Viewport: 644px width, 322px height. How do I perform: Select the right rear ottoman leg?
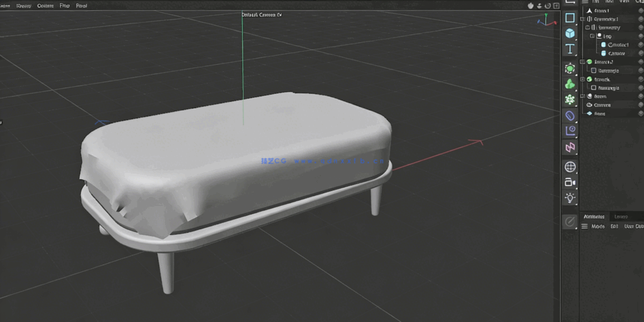point(376,200)
